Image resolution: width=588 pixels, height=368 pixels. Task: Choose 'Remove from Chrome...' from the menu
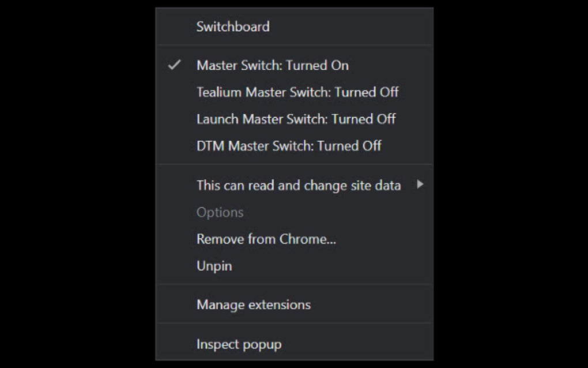[267, 239]
